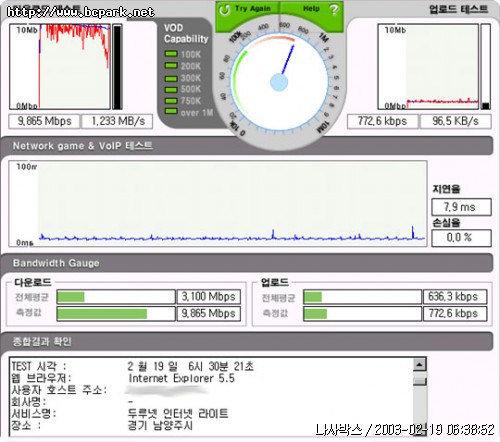Click the download overall average green bar
500x442 pixels.
[71, 297]
